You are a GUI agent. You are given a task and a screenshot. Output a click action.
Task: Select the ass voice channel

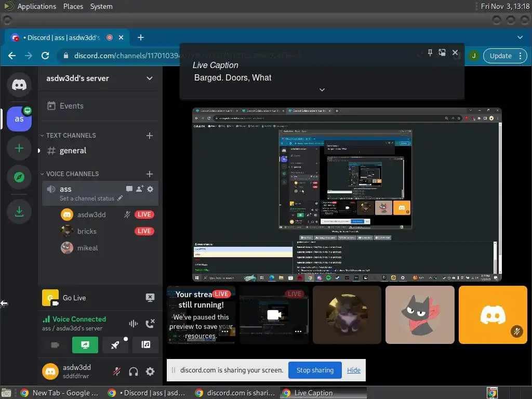(100, 193)
